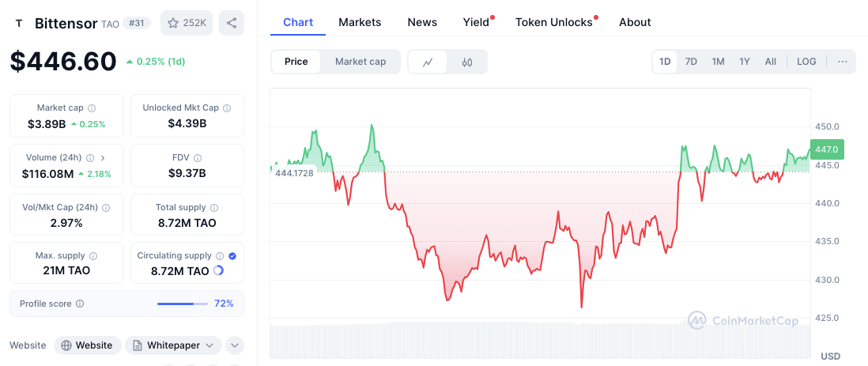This screenshot has height=366, width=868.
Task: Expand more website links chevron
Action: click(234, 345)
